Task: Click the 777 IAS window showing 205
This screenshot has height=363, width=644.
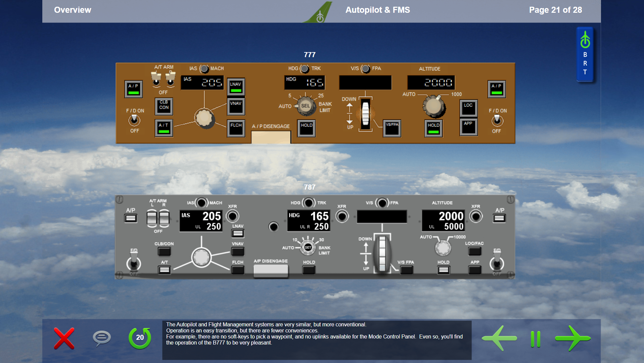Action: coord(202,82)
